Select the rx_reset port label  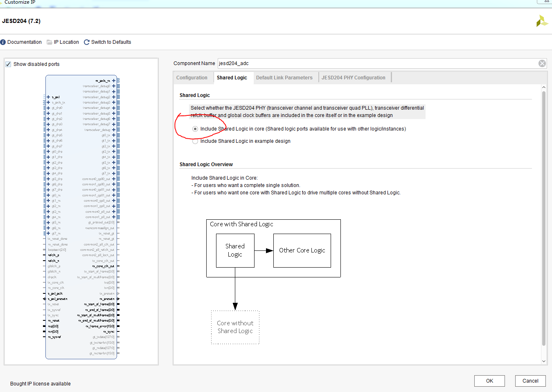tap(54, 321)
